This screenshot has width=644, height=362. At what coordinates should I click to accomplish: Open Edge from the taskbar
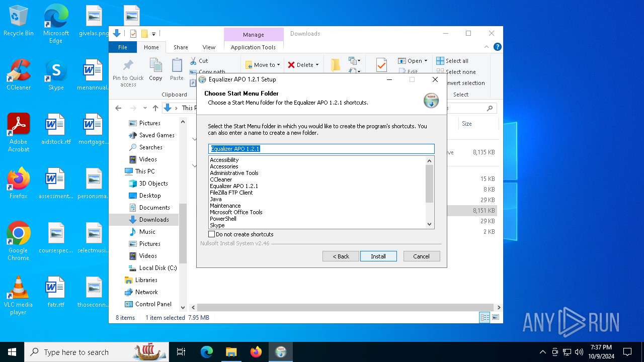point(207,352)
